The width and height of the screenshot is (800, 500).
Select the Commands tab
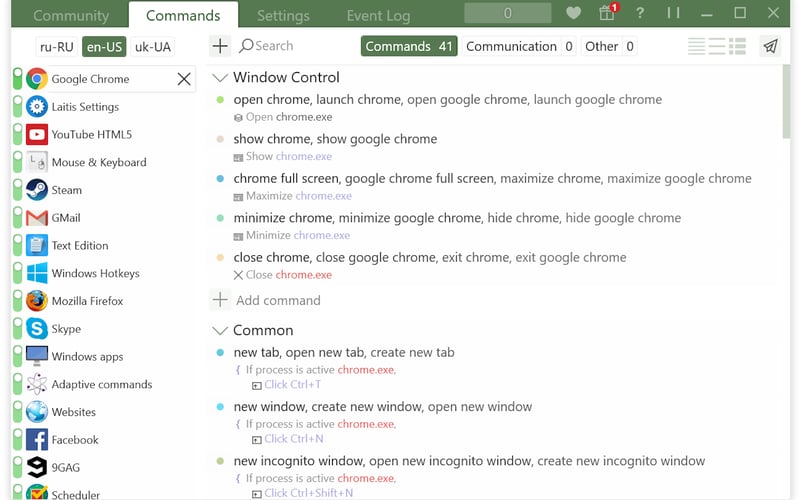[x=183, y=15]
